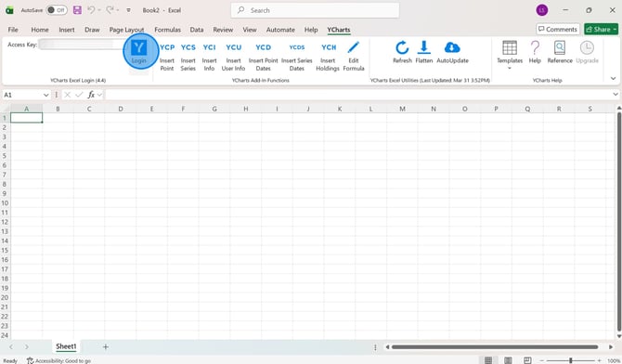Screen dimensions: 622x364
Task: Zoom in using the plus button
Action: (x=600, y=360)
